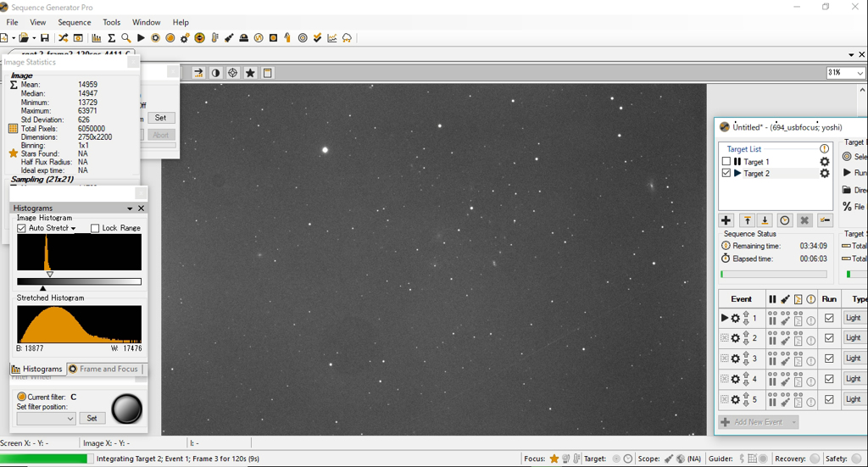Expand the open file dropdown arrow

click(x=34, y=38)
